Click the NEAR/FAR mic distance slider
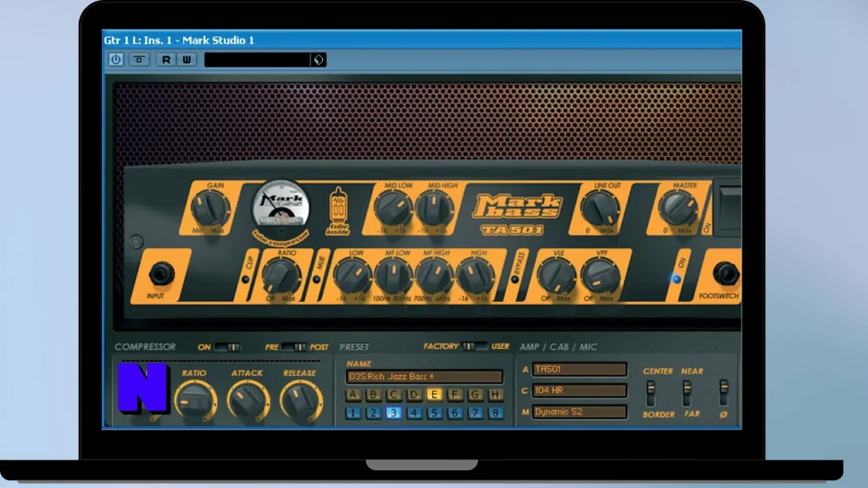The width and height of the screenshot is (868, 488). coord(687,393)
